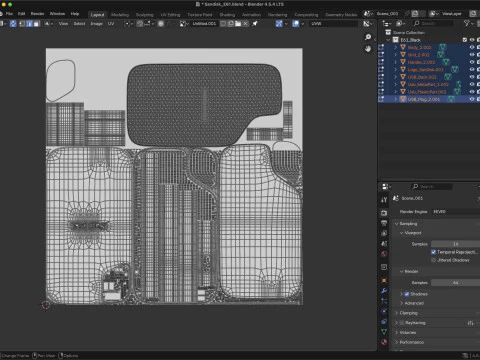Open sticky selection mode dropdown
The height and width of the screenshot is (360, 480).
49,24
